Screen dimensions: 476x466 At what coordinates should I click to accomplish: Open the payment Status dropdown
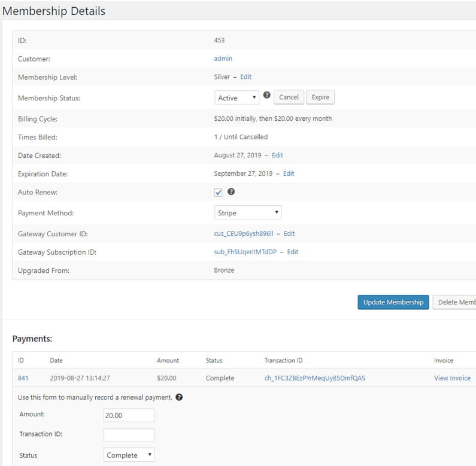129,455
